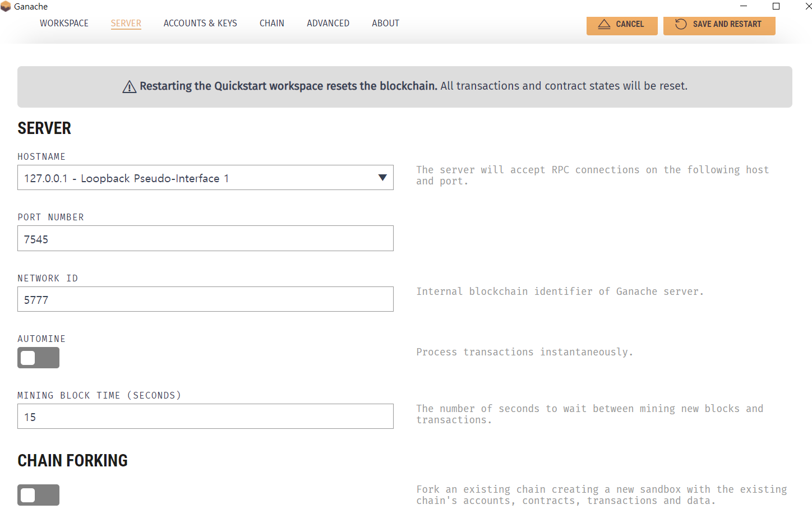Click the seconds between mining blocks description
Screen dimensions: 812x532
[590, 414]
